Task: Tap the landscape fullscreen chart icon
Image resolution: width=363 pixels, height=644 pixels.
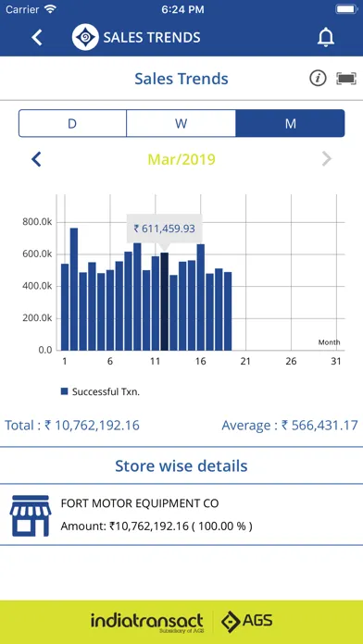Action: point(346,78)
